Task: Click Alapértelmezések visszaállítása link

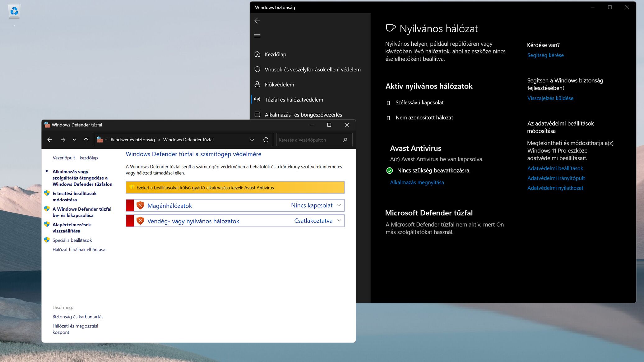Action: point(72,227)
